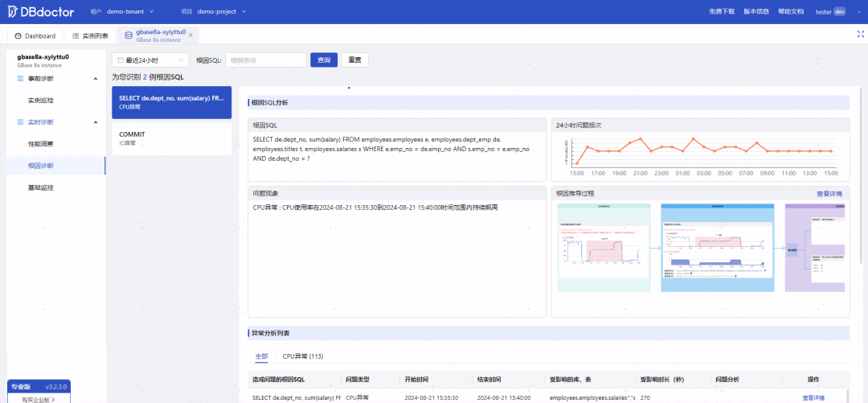
Task: Open the tester user menu
Action: (830, 11)
